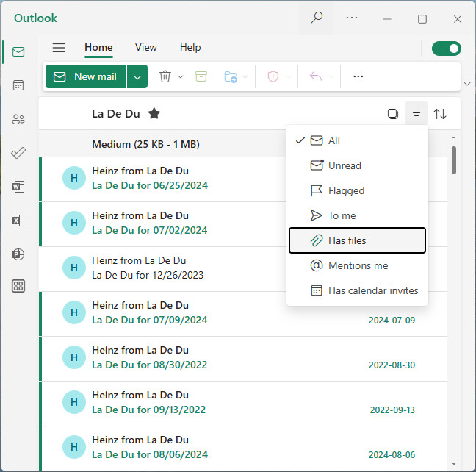
Task: Open the Calendar icon in sidebar
Action: point(18,85)
